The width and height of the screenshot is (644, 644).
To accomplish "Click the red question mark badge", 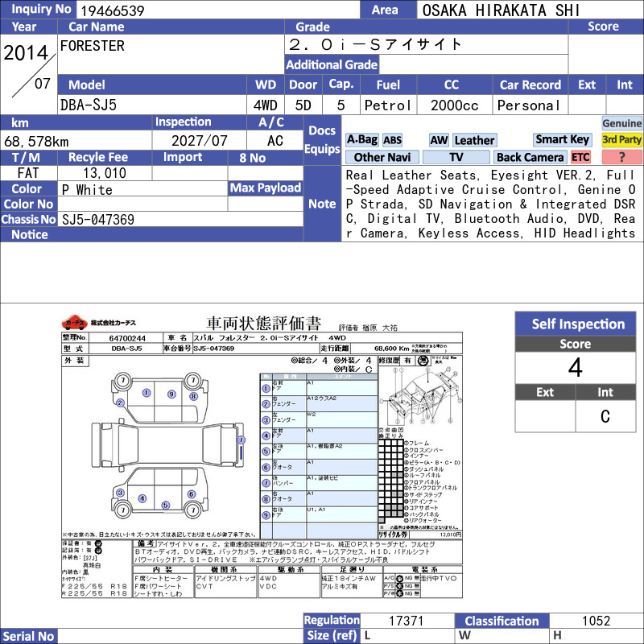I will (x=621, y=157).
